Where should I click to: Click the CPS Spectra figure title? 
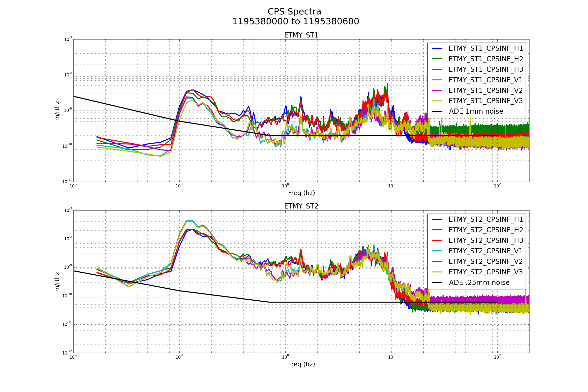[x=294, y=12]
